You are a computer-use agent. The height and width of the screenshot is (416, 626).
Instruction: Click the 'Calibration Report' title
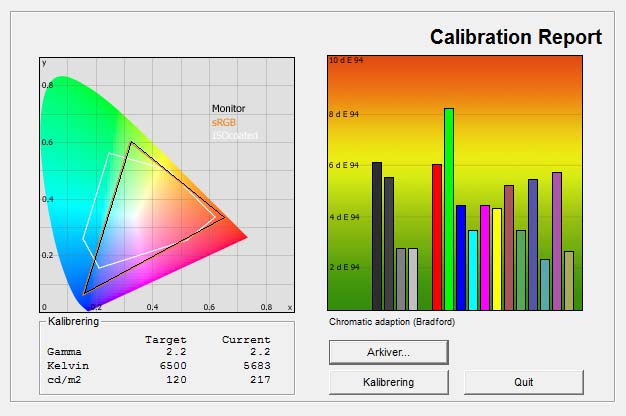[516, 37]
